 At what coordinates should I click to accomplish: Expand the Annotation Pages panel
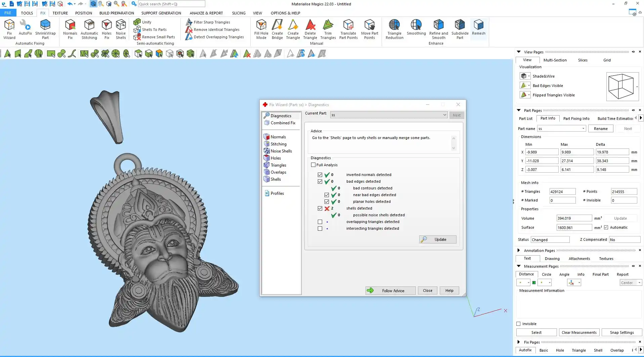click(519, 250)
